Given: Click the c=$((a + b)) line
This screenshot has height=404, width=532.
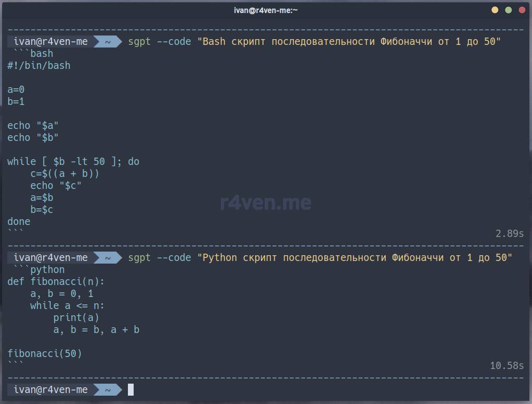Looking at the screenshot, I should pos(64,174).
